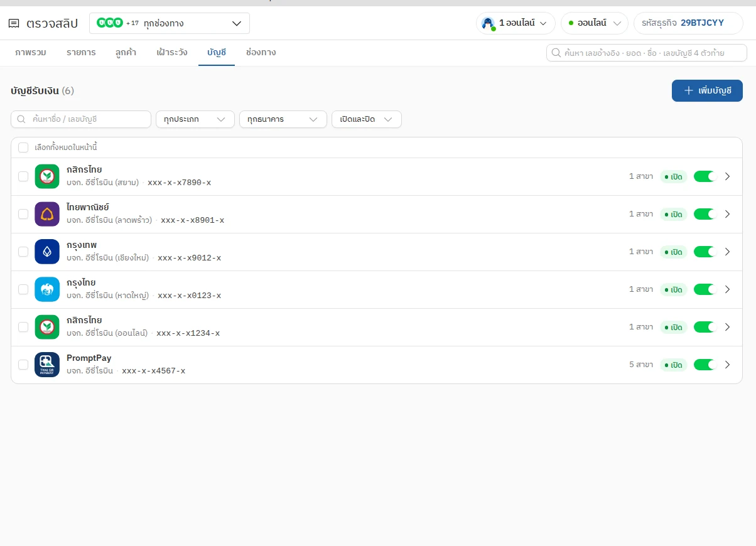Screen dimensions: 756x546
Task: Click the plus icon in เพิ่มบัญชี button
Action: click(x=688, y=90)
